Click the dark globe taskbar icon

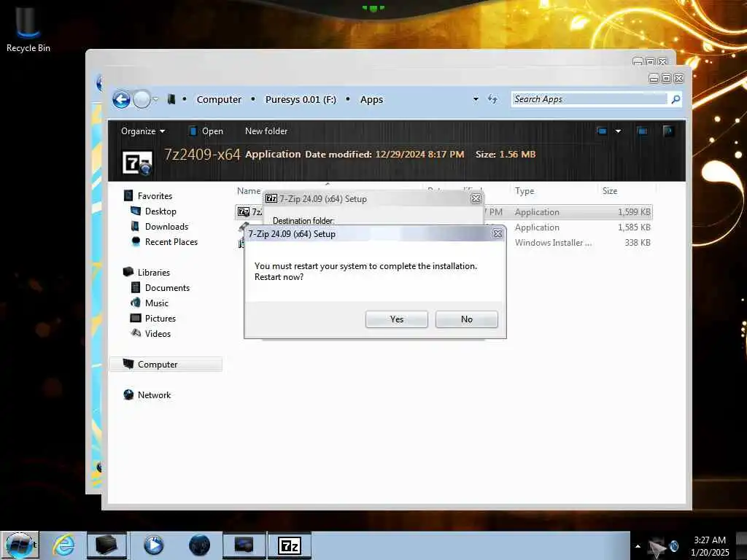[199, 545]
